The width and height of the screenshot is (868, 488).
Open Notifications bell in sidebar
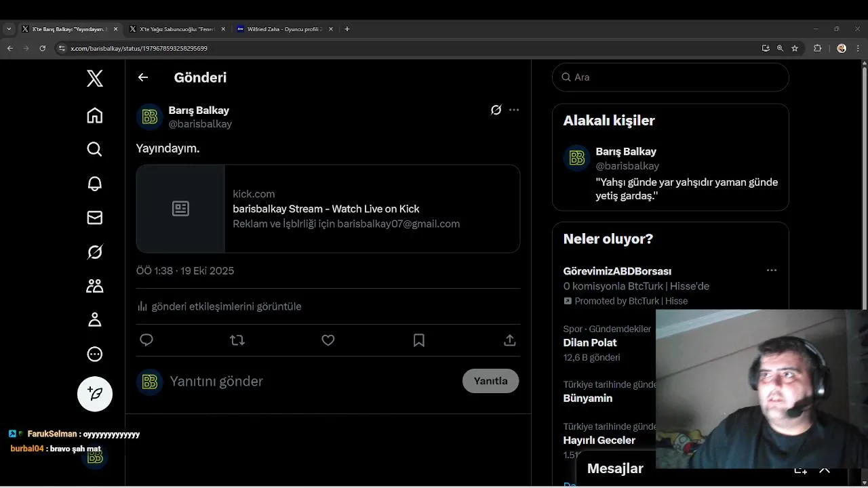point(95,184)
